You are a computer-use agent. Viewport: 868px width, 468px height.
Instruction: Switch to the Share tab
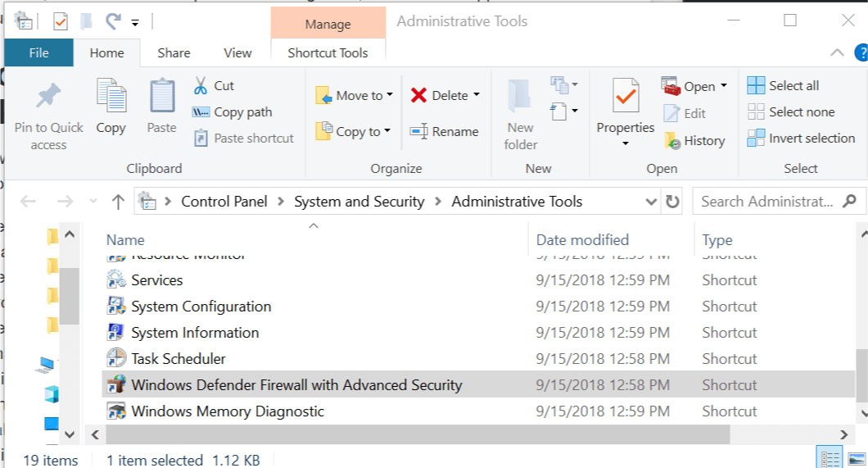pos(174,52)
